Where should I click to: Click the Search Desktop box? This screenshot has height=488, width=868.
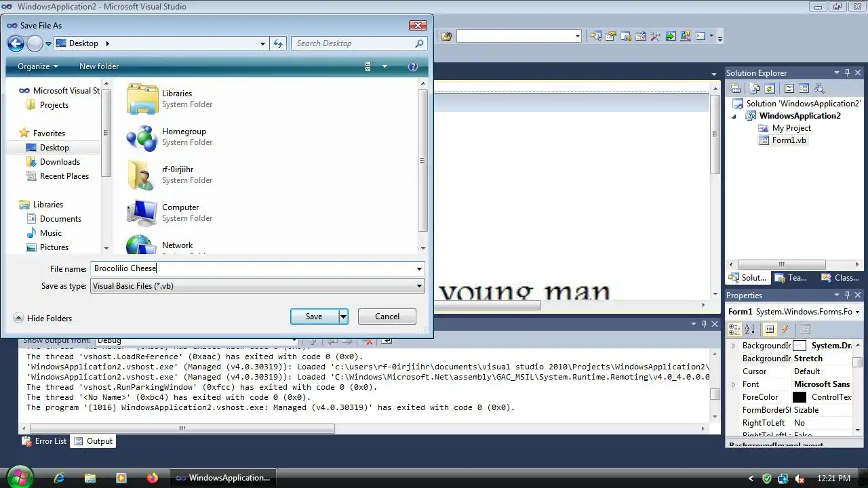359,43
